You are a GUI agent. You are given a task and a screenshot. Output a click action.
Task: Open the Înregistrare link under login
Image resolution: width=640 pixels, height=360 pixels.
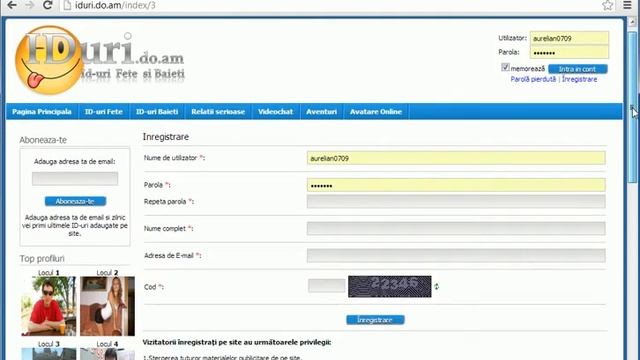click(x=579, y=79)
